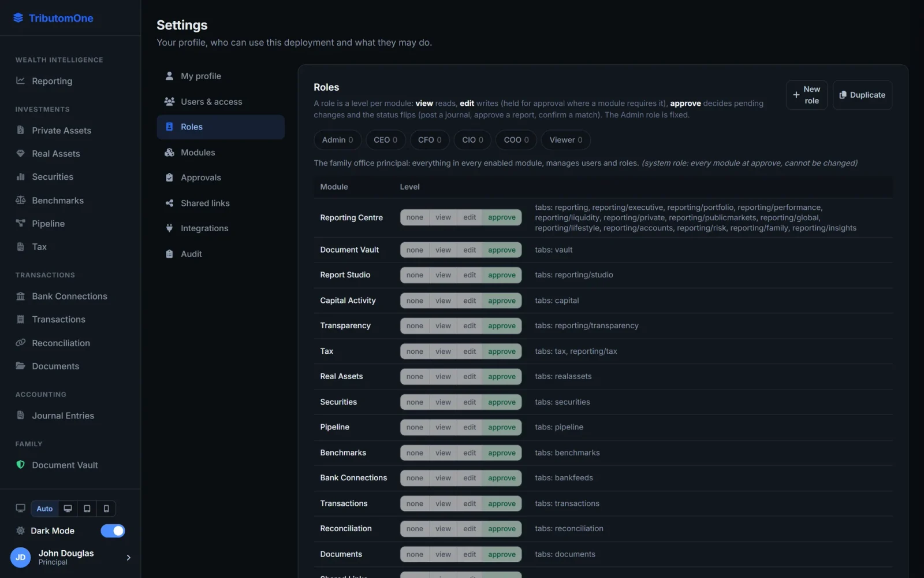Select the mobile phone viewport icon
The image size is (924, 578).
point(106,509)
